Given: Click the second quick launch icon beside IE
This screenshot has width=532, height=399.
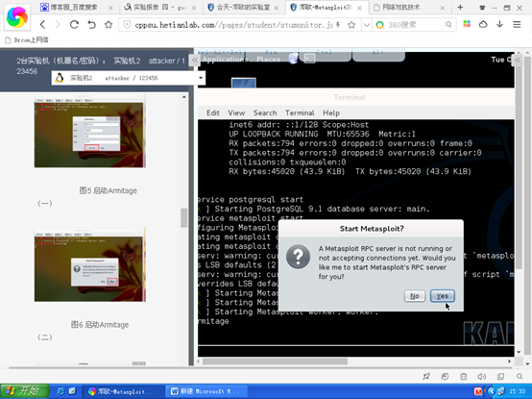Looking at the screenshot, I should coord(72,391).
